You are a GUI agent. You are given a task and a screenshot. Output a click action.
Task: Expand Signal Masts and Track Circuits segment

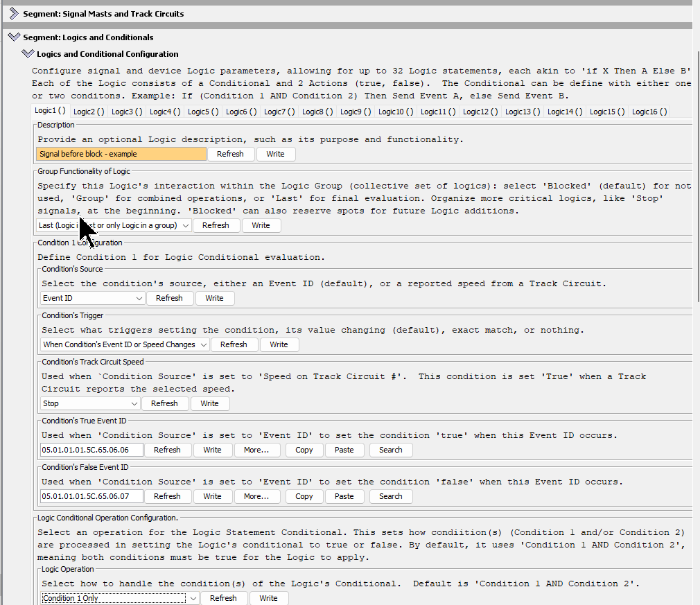[15, 14]
